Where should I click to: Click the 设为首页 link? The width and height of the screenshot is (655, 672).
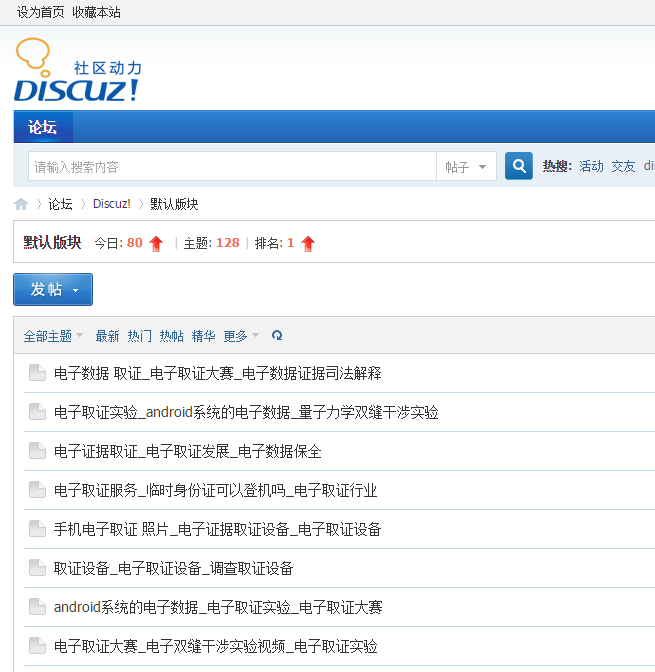coord(40,12)
